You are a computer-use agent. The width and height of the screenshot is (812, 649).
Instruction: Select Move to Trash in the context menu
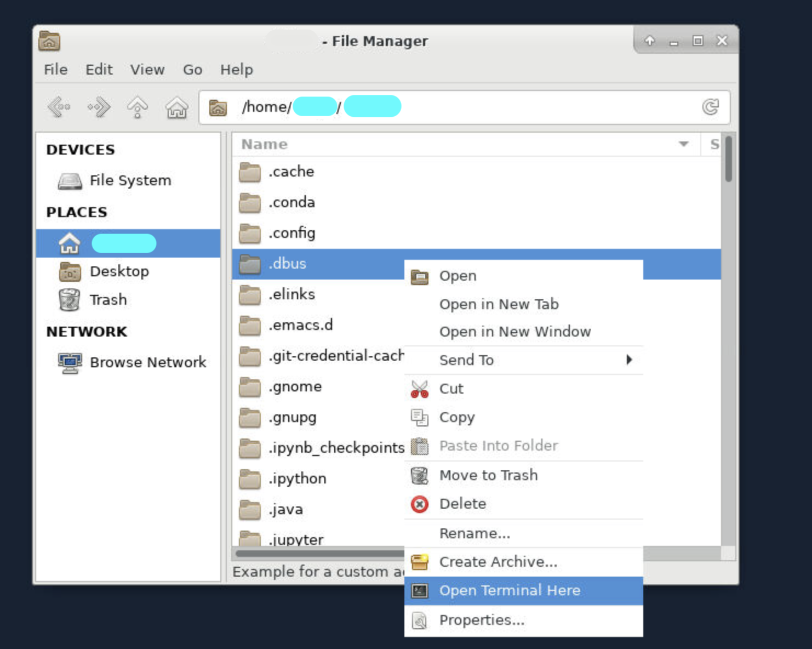(x=488, y=475)
